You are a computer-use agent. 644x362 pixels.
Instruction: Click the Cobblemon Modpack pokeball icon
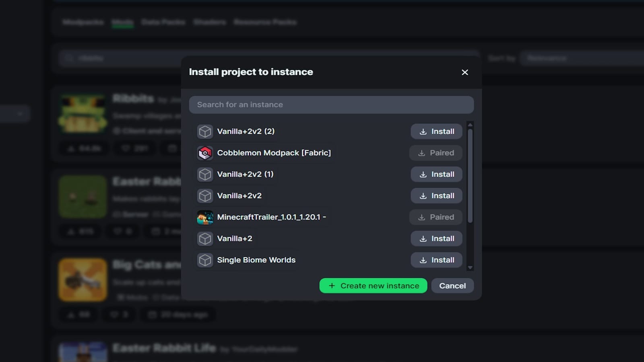click(x=205, y=153)
